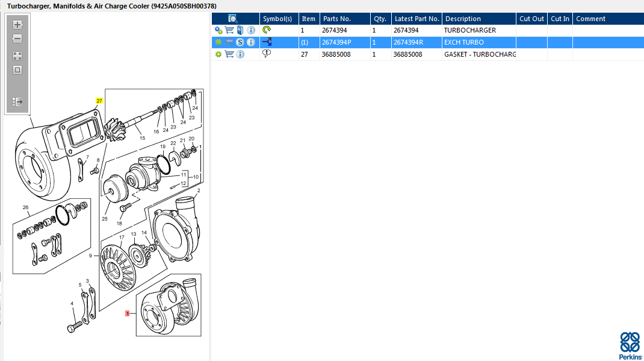Click callout 26 on the diagram
644x361 pixels.
click(x=25, y=207)
